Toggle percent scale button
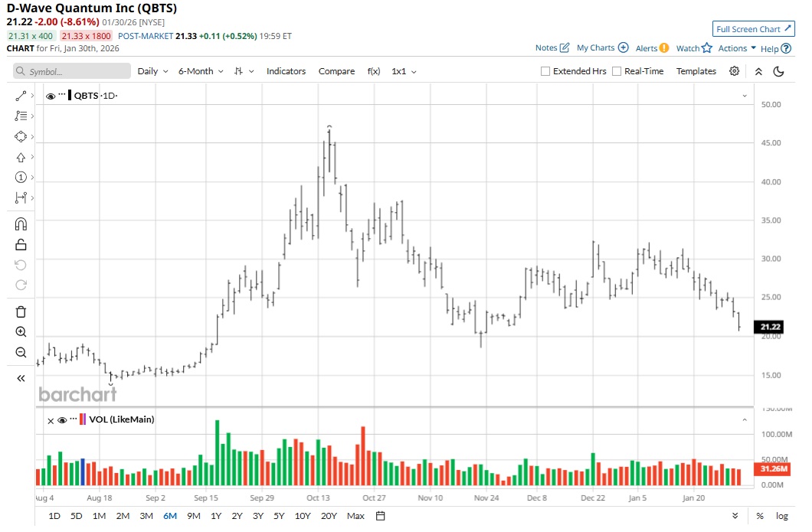This screenshot has height=532, width=812. pyautogui.click(x=760, y=516)
